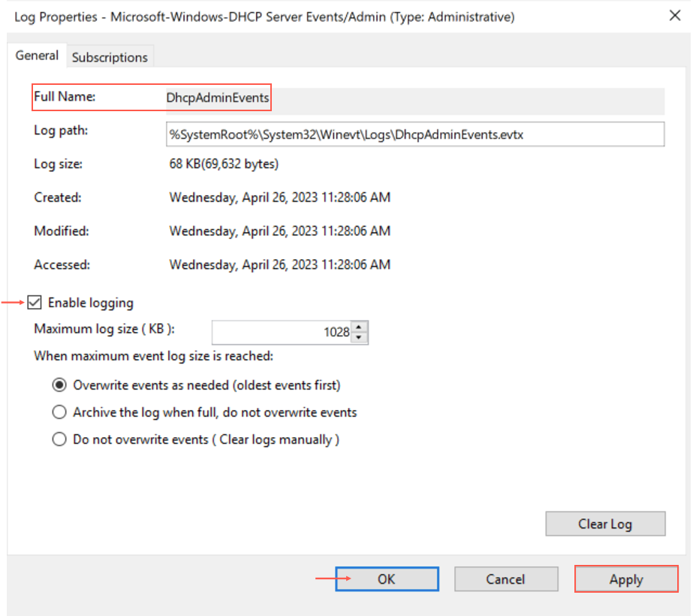The width and height of the screenshot is (696, 616).
Task: Switch to the Subscriptions tab
Action: point(110,57)
